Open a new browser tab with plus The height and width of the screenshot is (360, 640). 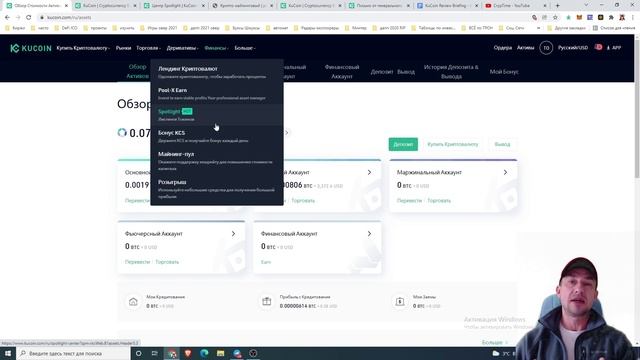(558, 6)
